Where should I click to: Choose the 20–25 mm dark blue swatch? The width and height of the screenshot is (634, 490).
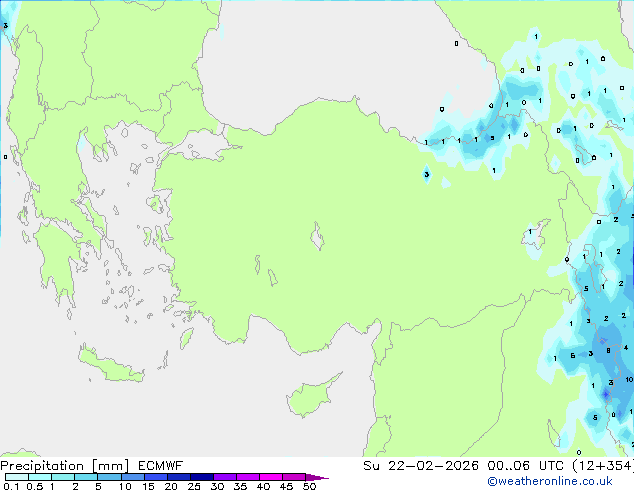tap(178, 477)
